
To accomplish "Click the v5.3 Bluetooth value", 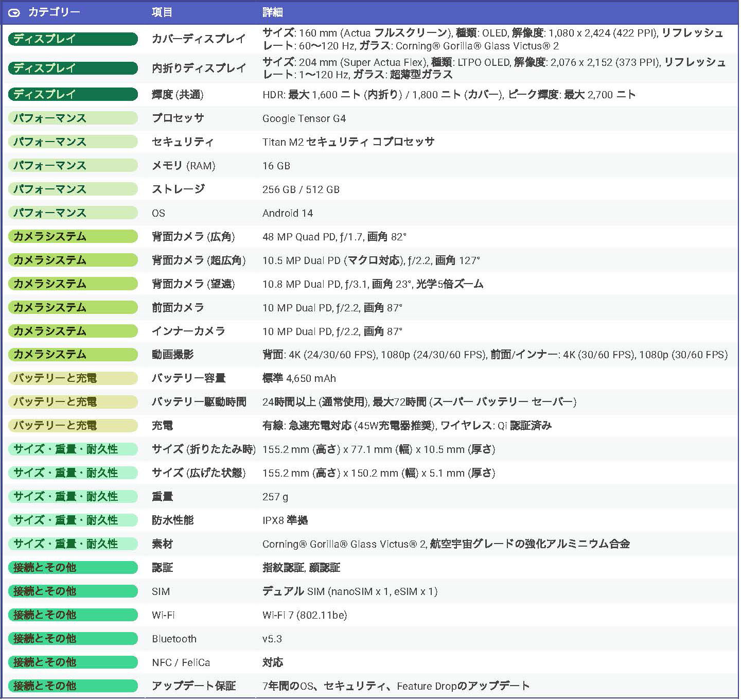I will (x=272, y=639).
